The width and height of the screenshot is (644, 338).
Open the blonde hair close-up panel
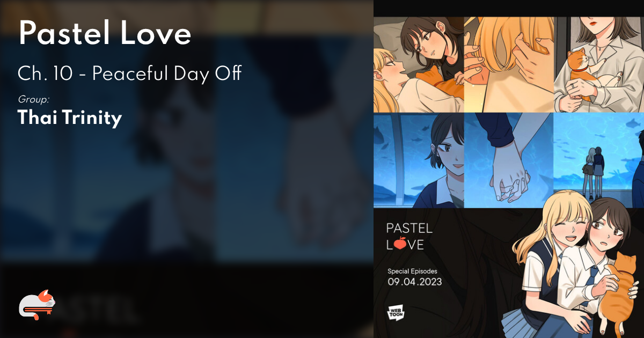click(x=508, y=64)
